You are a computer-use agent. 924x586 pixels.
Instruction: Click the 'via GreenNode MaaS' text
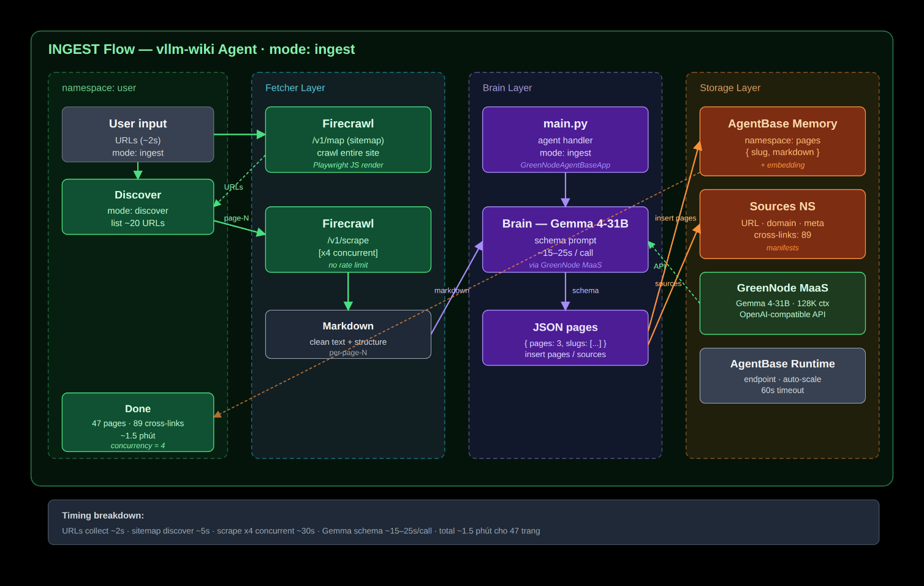pyautogui.click(x=565, y=265)
